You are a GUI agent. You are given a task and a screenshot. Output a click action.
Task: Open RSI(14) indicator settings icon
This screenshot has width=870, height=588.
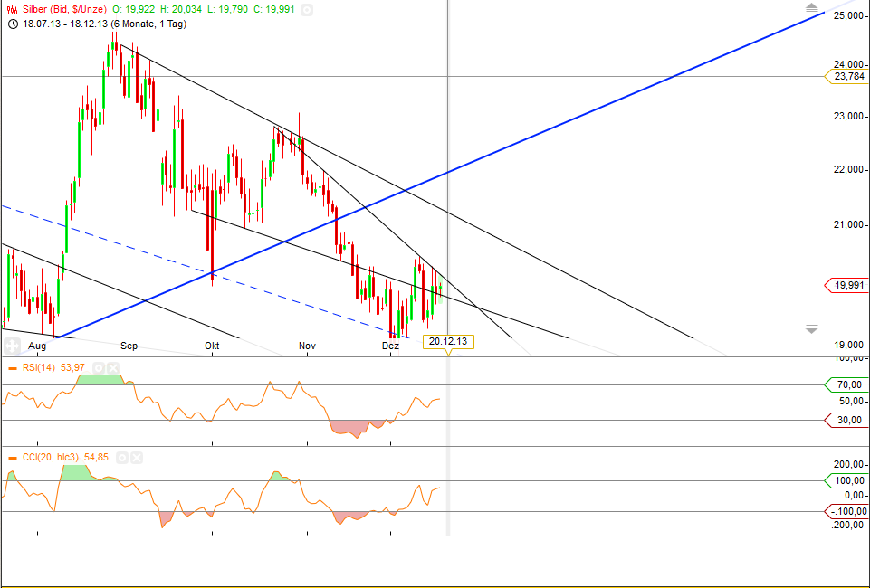tap(99, 368)
